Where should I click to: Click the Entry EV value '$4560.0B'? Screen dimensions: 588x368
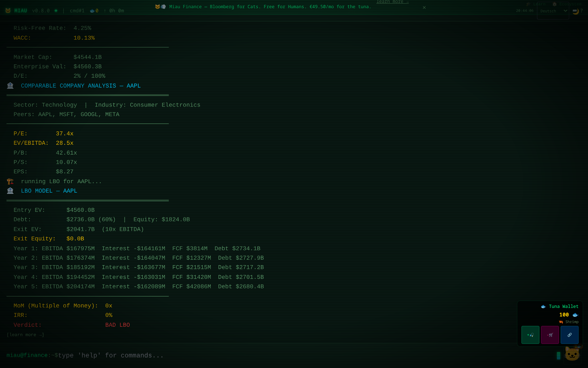click(80, 210)
